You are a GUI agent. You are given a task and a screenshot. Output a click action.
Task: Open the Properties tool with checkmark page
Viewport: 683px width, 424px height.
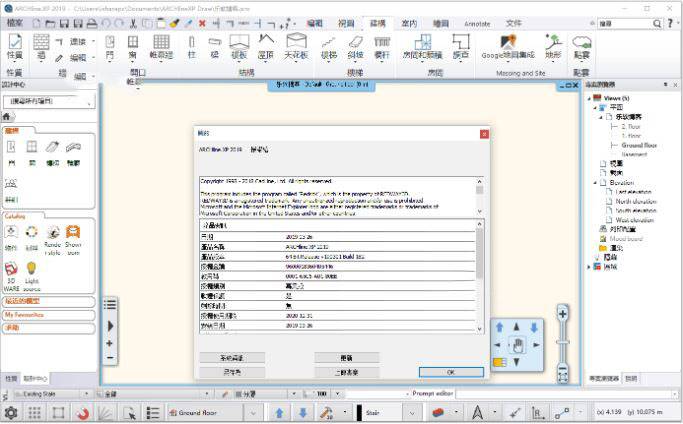[15, 47]
